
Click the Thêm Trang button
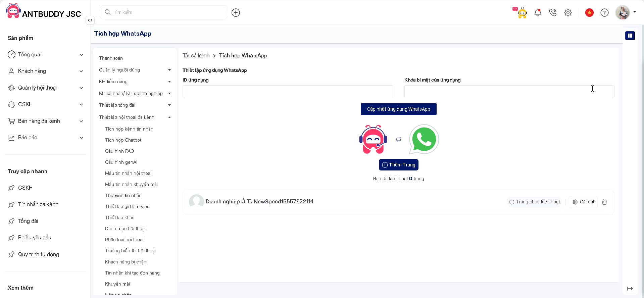pos(398,165)
